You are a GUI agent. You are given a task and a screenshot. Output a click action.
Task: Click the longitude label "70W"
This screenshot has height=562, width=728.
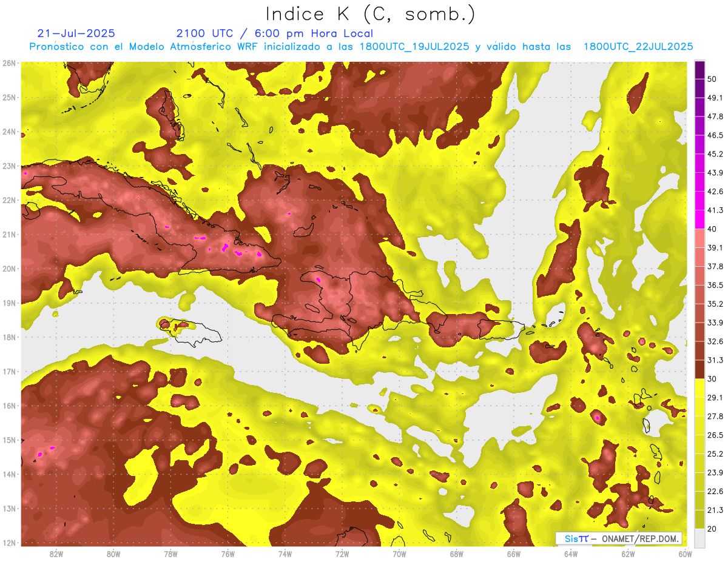click(x=400, y=554)
